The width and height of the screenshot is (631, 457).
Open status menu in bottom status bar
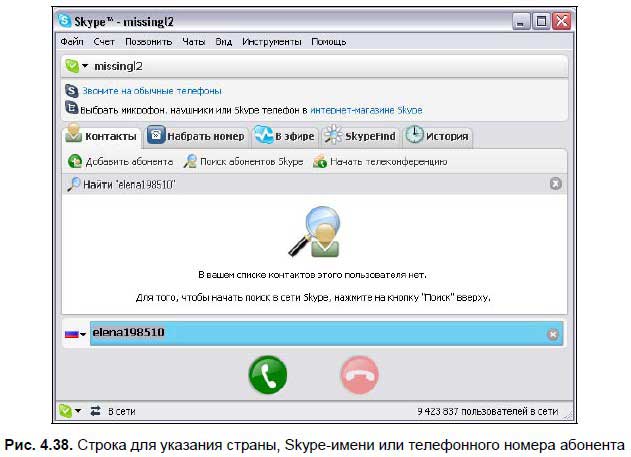pyautogui.click(x=71, y=410)
